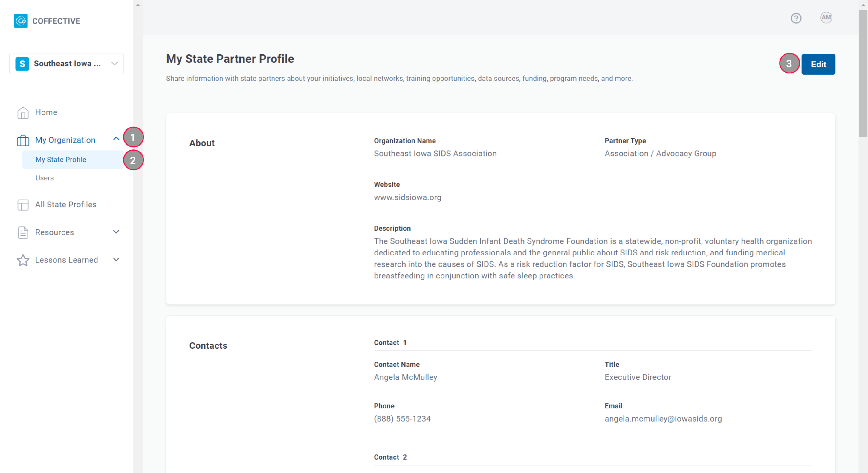Click the Lessons Learned star icon

[23, 260]
